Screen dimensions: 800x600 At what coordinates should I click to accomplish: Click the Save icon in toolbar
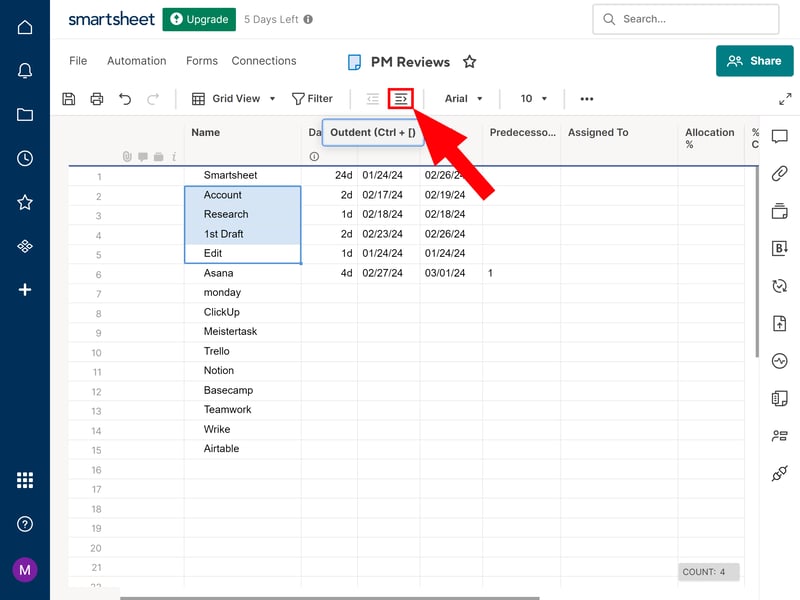69,98
